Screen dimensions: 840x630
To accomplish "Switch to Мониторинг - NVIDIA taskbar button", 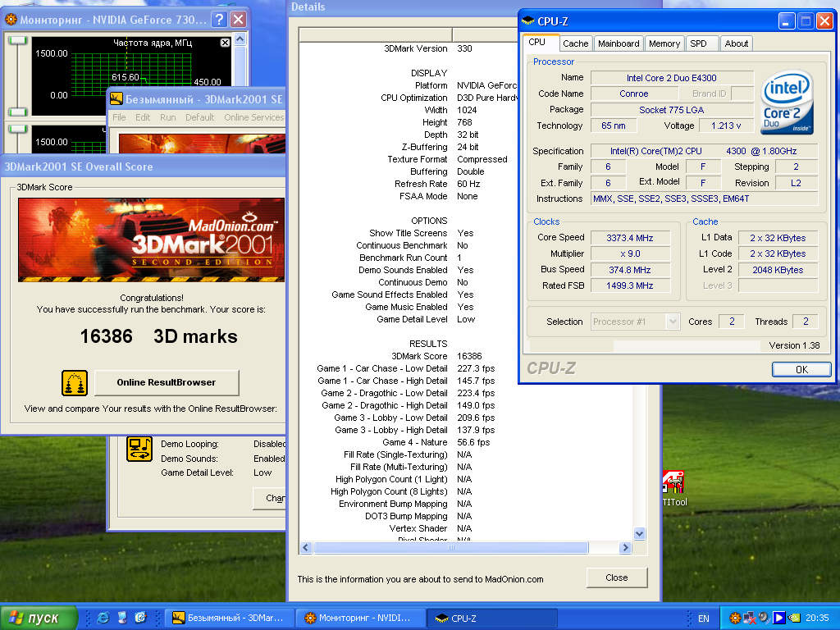I will pos(361,618).
